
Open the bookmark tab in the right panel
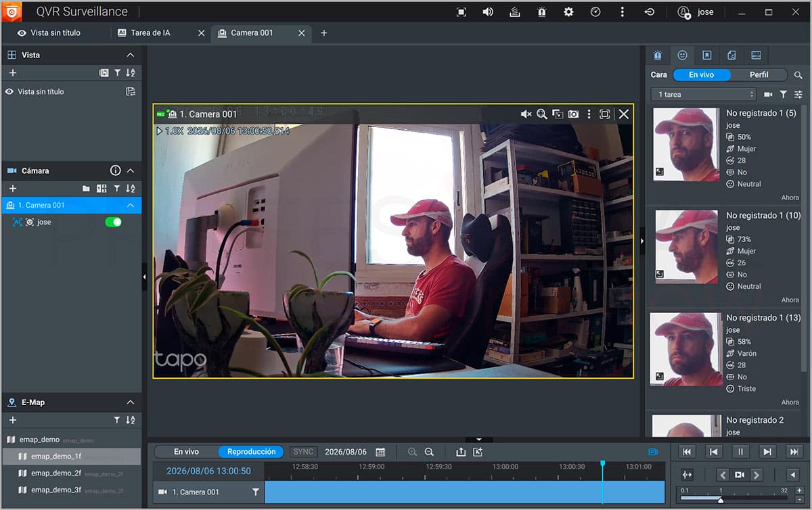706,55
